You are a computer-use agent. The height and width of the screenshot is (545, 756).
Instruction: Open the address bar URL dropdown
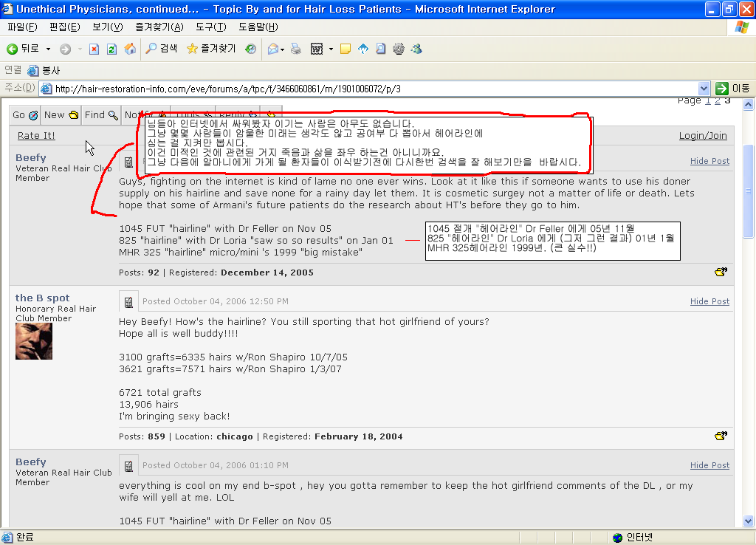[x=704, y=89]
